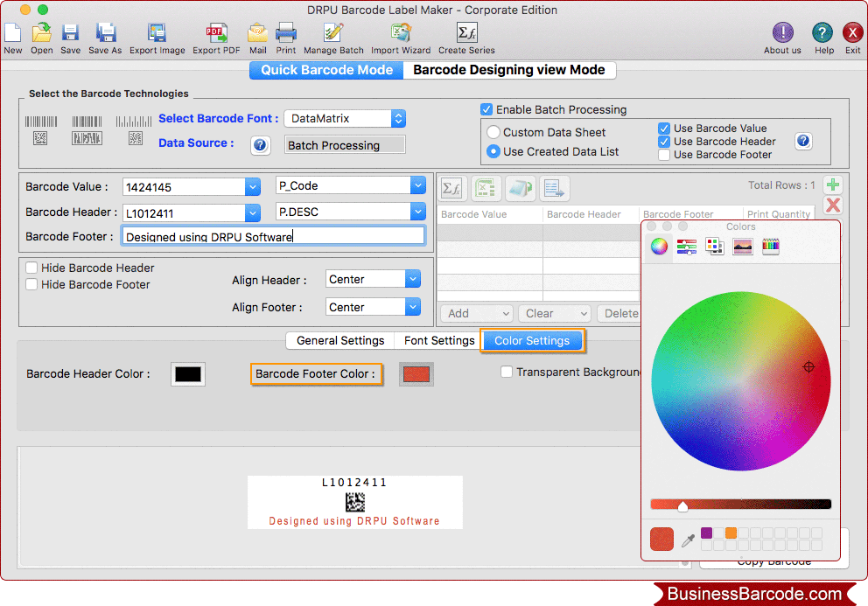Viewport: 868px width, 606px height.
Task: Click the brightness slider in Colors panel
Action: (x=740, y=504)
